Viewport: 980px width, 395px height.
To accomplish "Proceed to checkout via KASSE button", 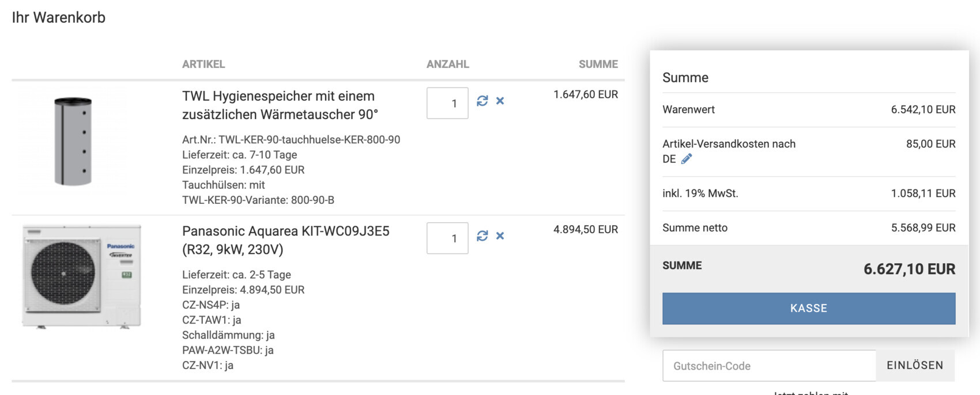I will tap(808, 309).
